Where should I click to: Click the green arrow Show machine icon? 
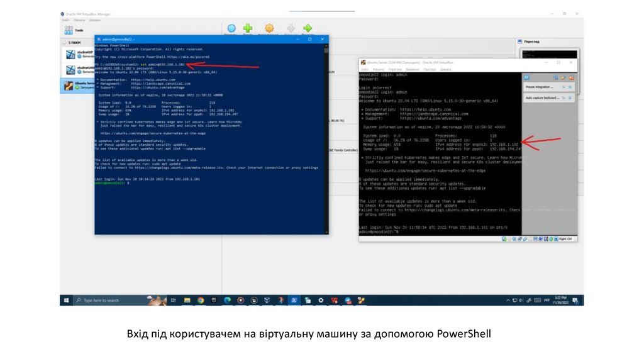[307, 28]
